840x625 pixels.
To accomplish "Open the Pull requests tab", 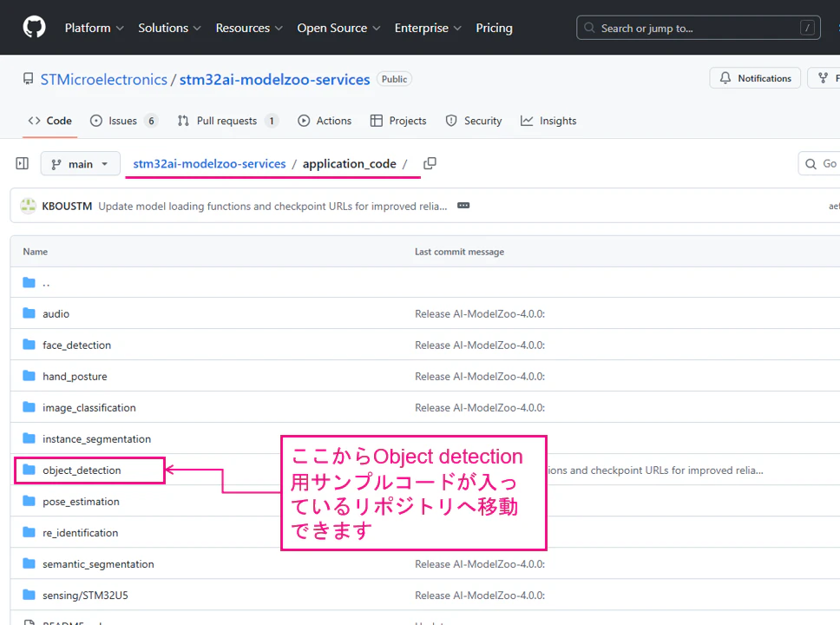I will [x=228, y=121].
